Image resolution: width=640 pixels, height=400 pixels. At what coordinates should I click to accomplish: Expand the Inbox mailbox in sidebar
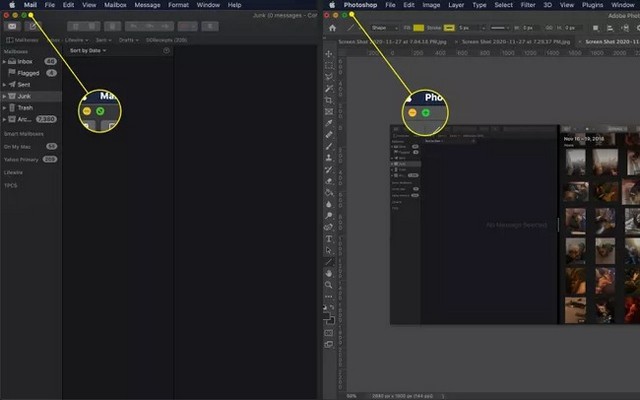(x=4, y=62)
